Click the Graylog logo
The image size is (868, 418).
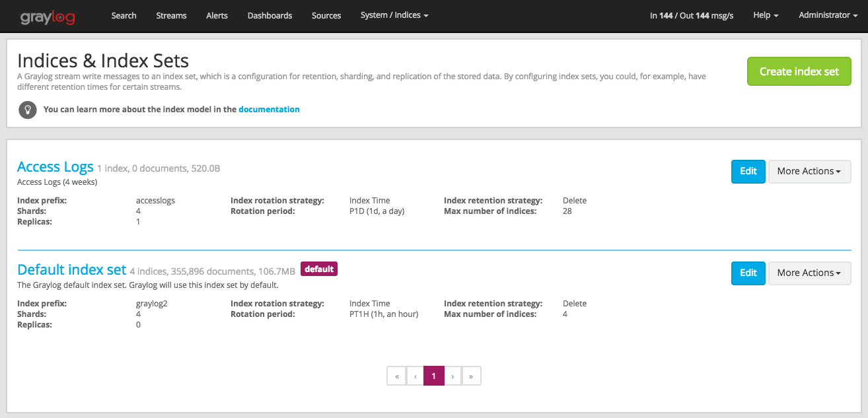(x=47, y=16)
